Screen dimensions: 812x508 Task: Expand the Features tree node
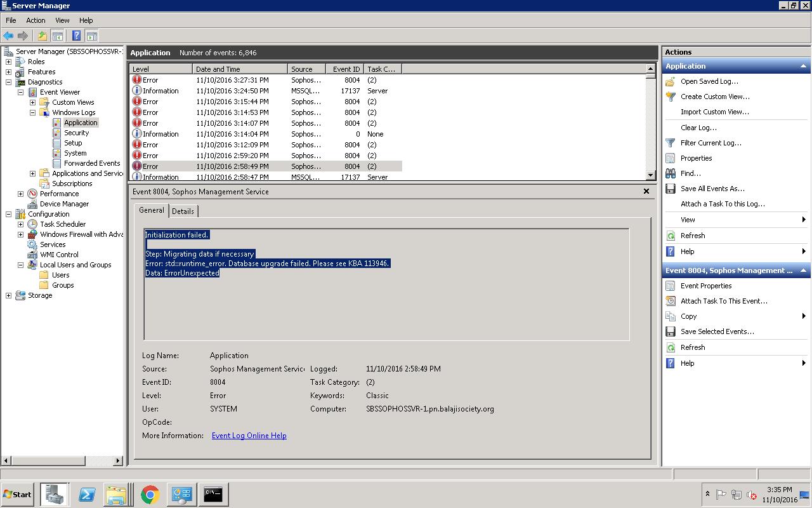(8, 72)
